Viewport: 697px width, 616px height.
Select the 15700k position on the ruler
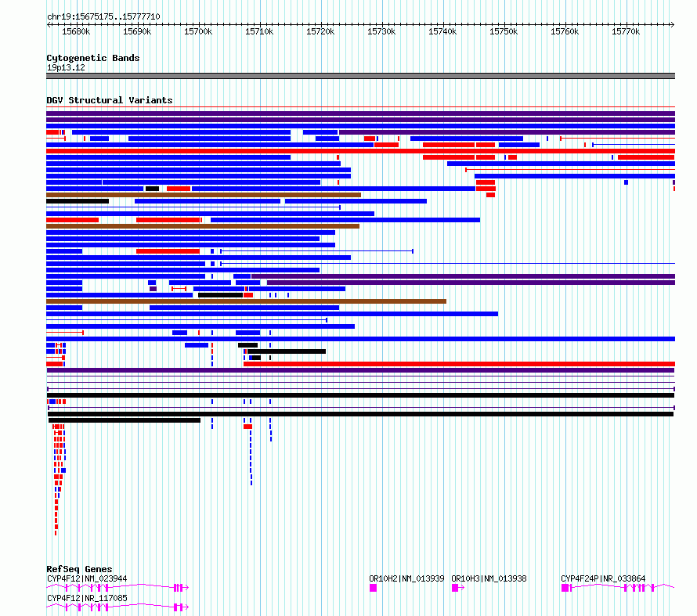pos(198,31)
